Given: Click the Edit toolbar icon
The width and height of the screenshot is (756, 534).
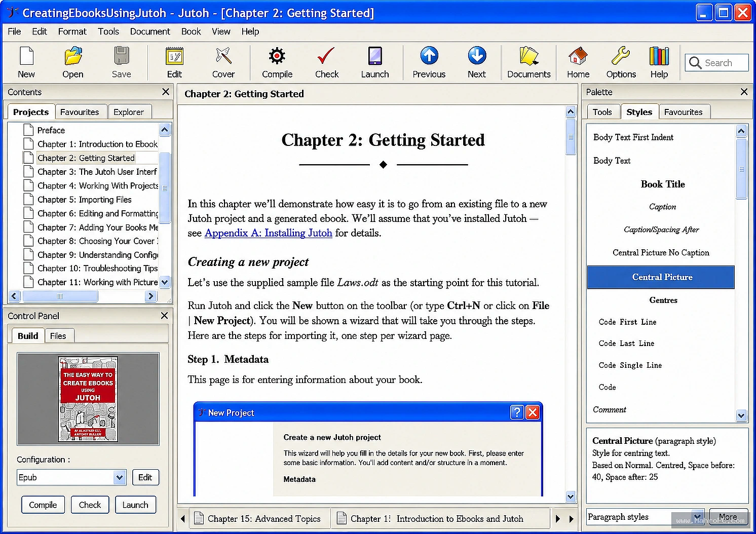Looking at the screenshot, I should [174, 56].
